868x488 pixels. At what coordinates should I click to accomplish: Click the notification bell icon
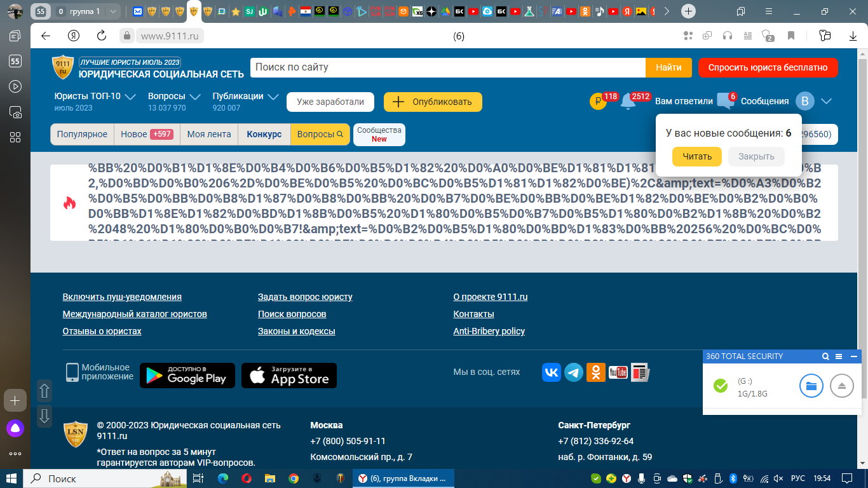628,102
